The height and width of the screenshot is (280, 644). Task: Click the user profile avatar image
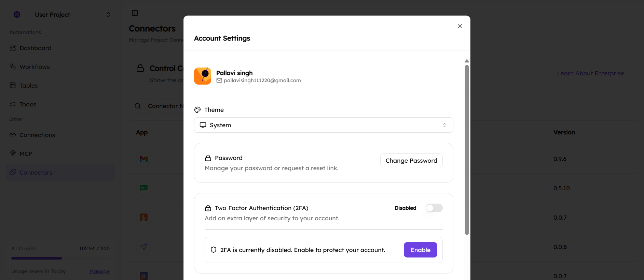pyautogui.click(x=203, y=76)
